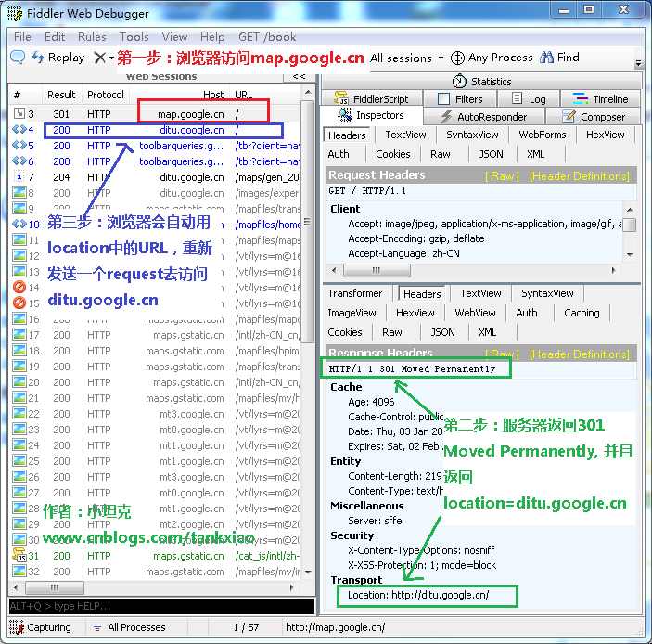Click All Processes filter in status bar
This screenshot has width=652, height=644.
pyautogui.click(x=129, y=627)
